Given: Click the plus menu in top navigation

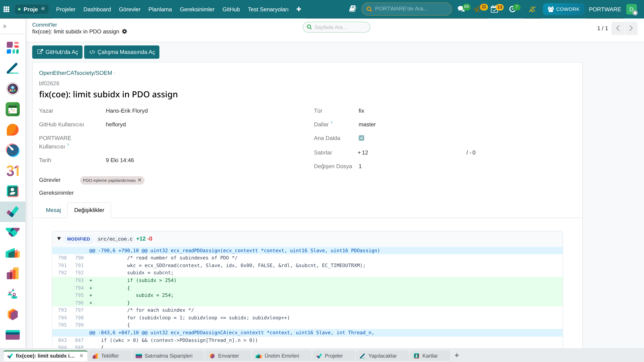Looking at the screenshot, I should point(299,9).
